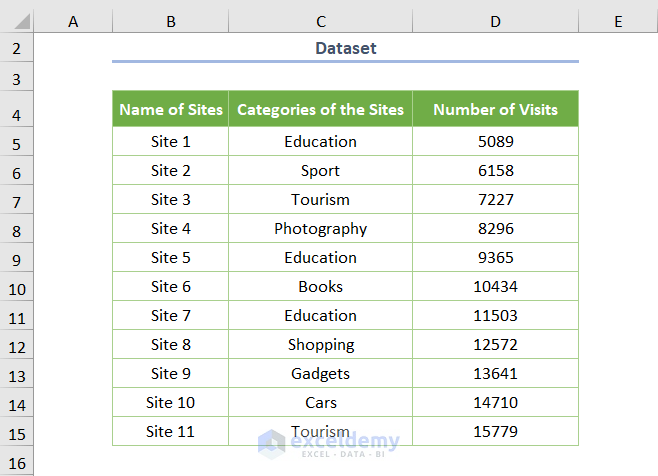Select column D header
Viewport: 658px width, 476px height.
495,21
